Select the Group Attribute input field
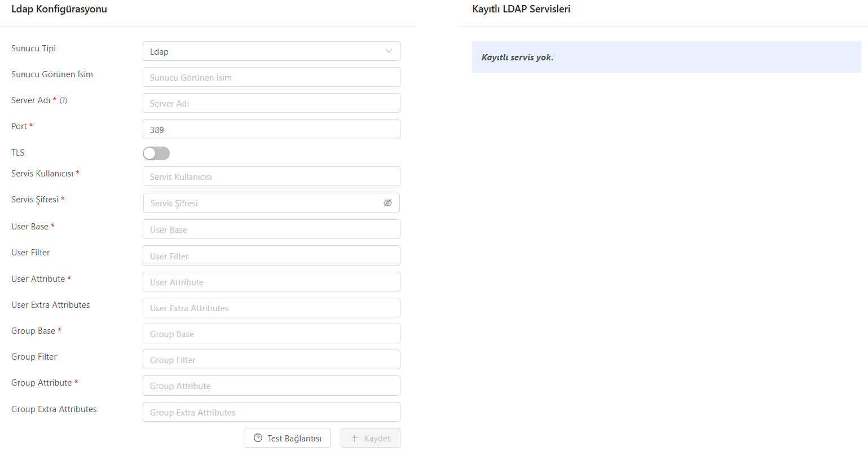 click(x=271, y=386)
